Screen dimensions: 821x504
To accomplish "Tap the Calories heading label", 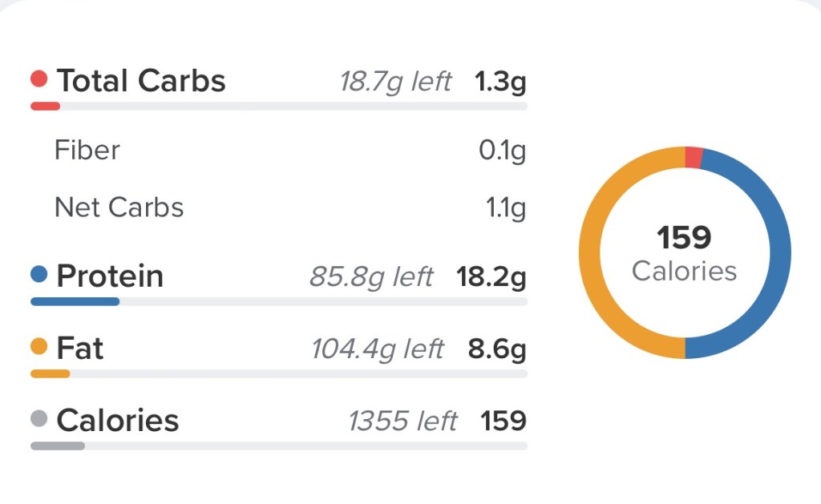I will coord(118,421).
